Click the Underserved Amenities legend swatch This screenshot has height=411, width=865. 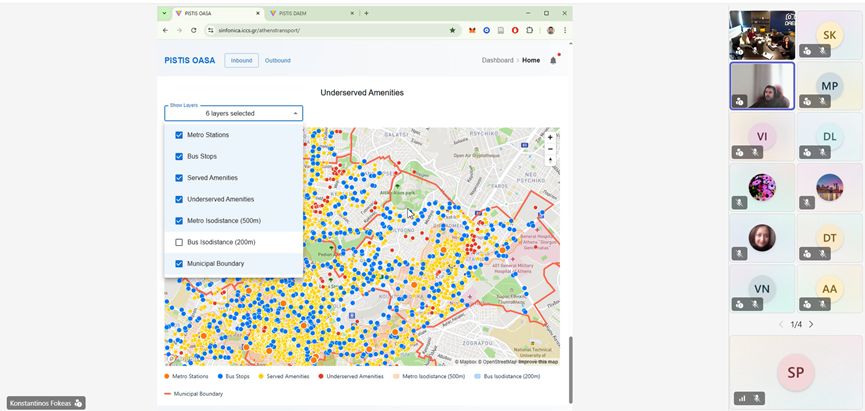point(320,377)
